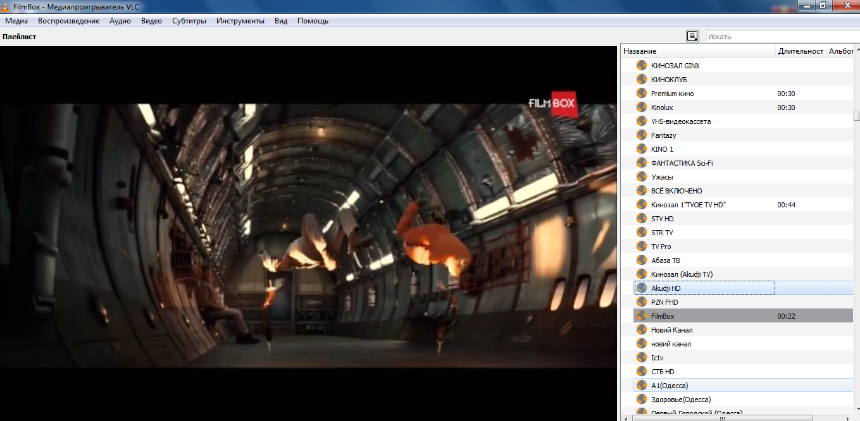The height and width of the screenshot is (421, 860).
Task: Select the Абаза ТВ channel name
Action: pyautogui.click(x=665, y=260)
